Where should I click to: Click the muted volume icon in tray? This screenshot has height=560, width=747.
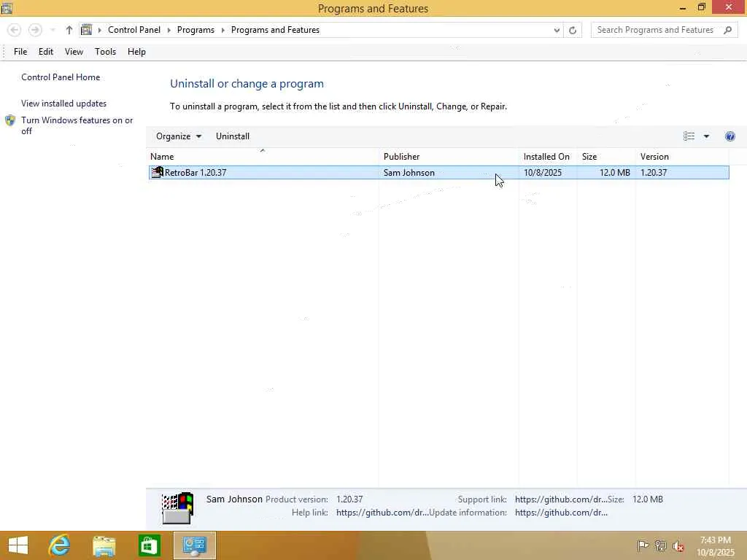point(678,546)
